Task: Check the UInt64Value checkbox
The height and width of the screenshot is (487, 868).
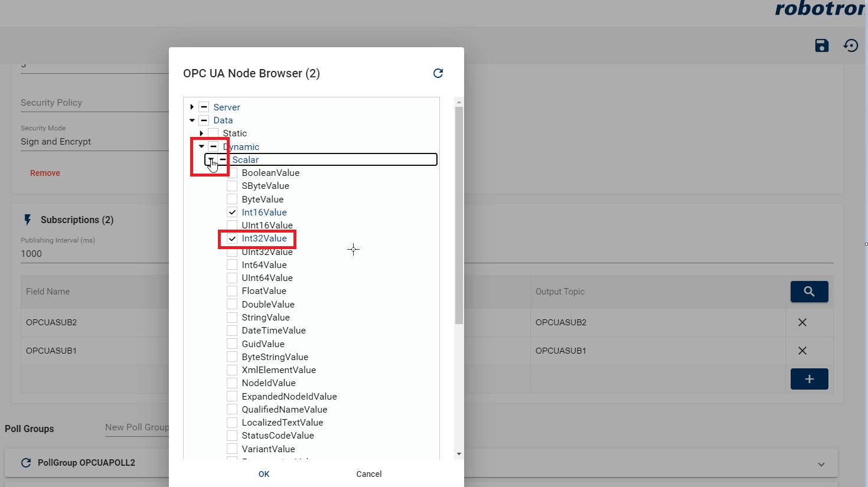Action: pos(232,278)
